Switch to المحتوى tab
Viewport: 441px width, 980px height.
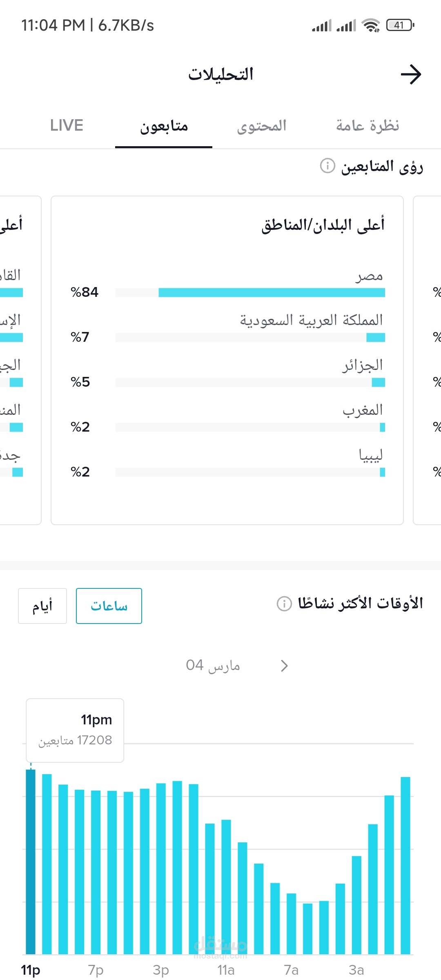262,125
